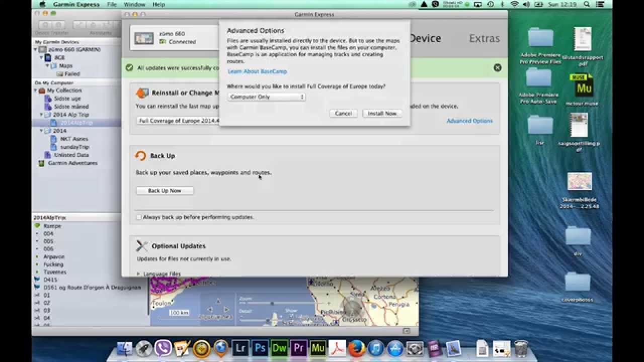Image resolution: width=644 pixels, height=362 pixels.
Task: Launch Photoshop from the Dock
Action: (x=260, y=348)
